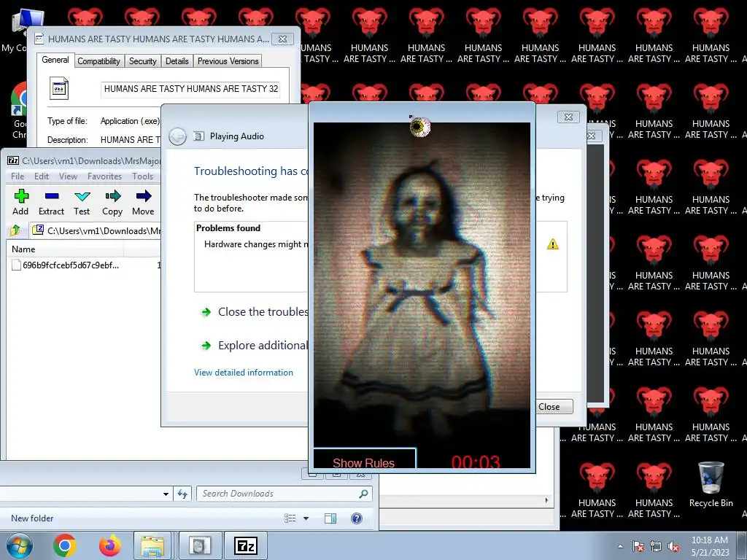The width and height of the screenshot is (747, 560).
Task: Click the Extract icon in 7-Zip
Action: (x=51, y=202)
